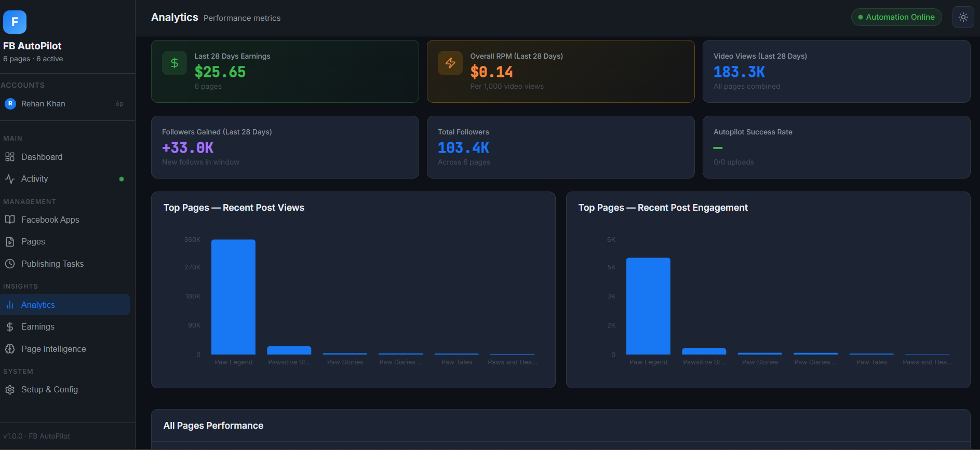Click the Autopilot Success Rate card
Viewport: 980px width, 450px height.
(837, 147)
